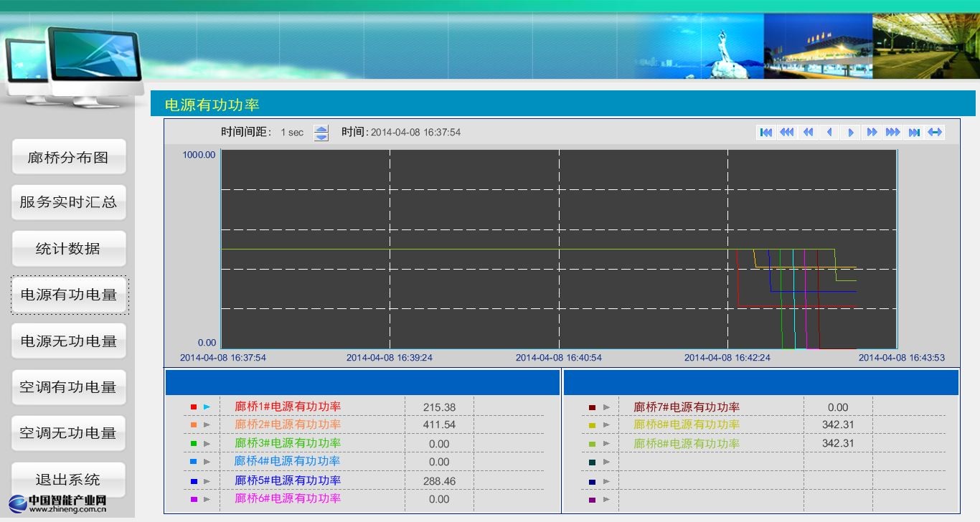Click the 服务实时汇总 button
The image size is (980, 522).
[x=68, y=202]
